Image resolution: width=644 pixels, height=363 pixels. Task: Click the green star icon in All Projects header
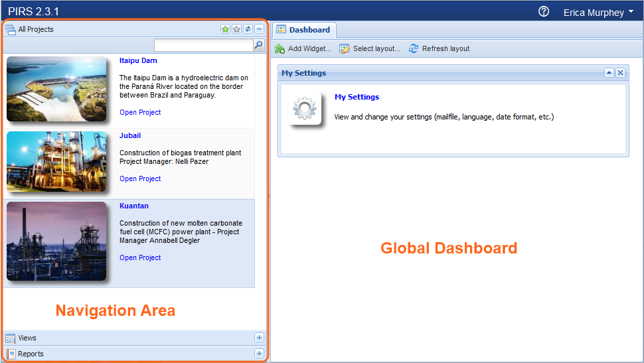[x=225, y=29]
